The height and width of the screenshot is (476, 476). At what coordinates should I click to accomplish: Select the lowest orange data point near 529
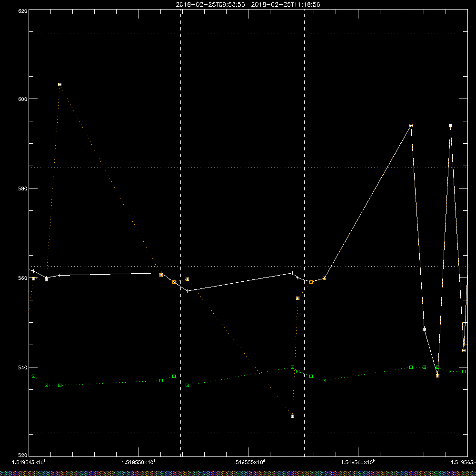click(x=292, y=416)
